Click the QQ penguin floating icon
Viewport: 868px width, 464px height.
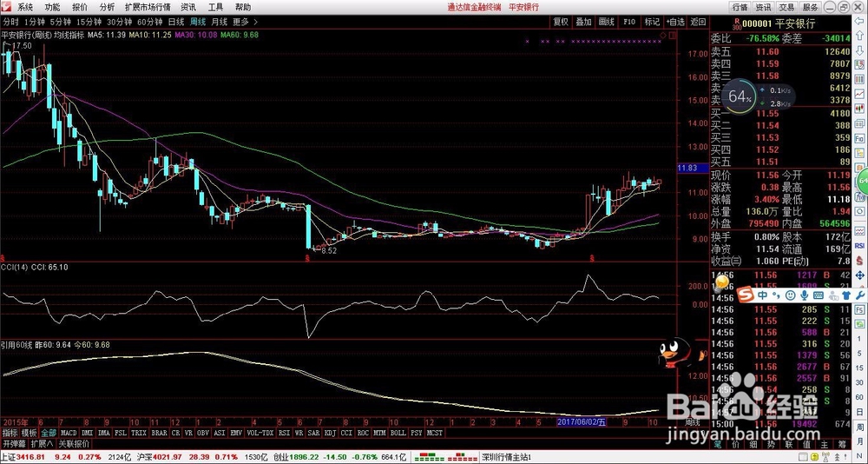676,353
